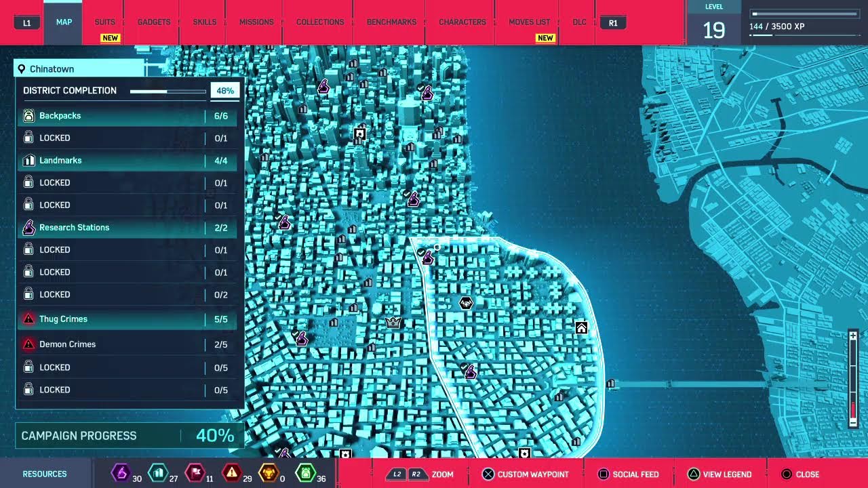Click the Thug Crimes 5/5 count
The image size is (868, 488).
[x=221, y=319]
